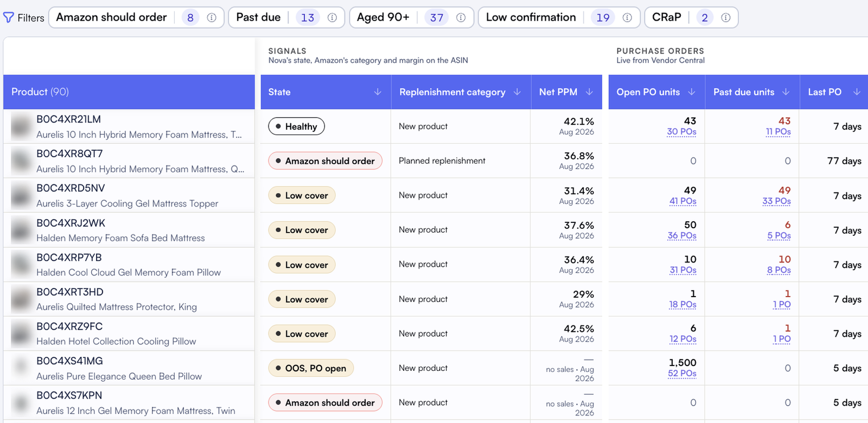
Task: Open info icon for CRaP filter
Action: pyautogui.click(x=725, y=18)
